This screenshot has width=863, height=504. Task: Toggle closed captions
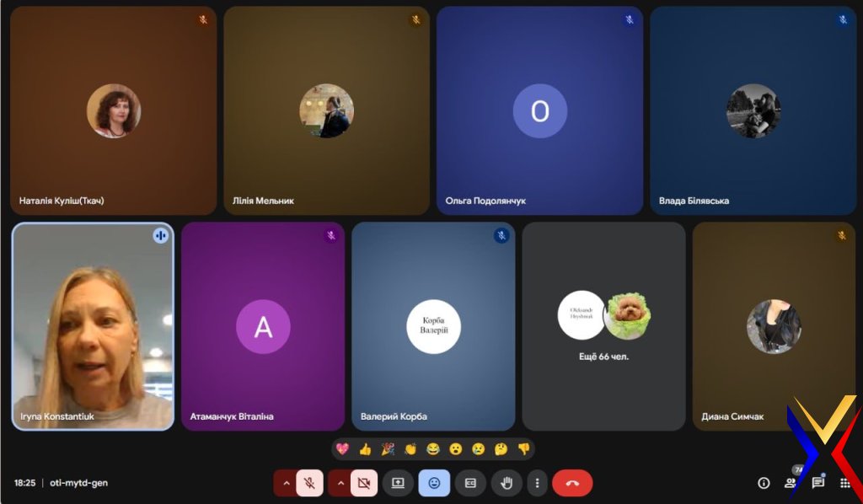click(470, 483)
